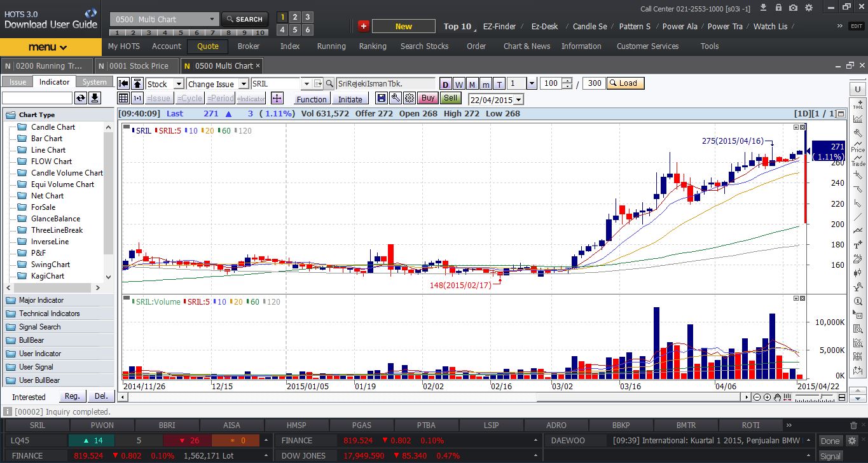Switch to the System panel tab

click(x=95, y=82)
